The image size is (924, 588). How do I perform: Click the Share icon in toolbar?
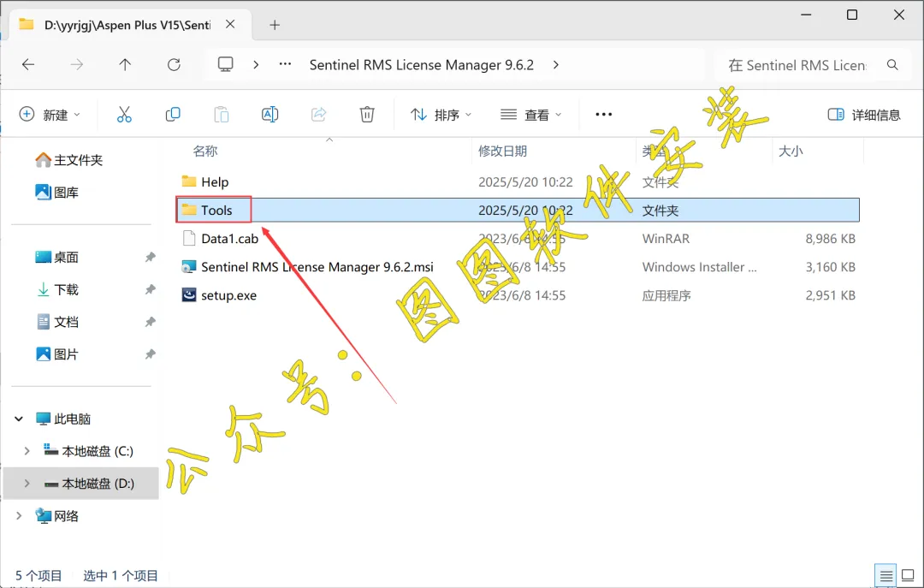[x=319, y=115]
